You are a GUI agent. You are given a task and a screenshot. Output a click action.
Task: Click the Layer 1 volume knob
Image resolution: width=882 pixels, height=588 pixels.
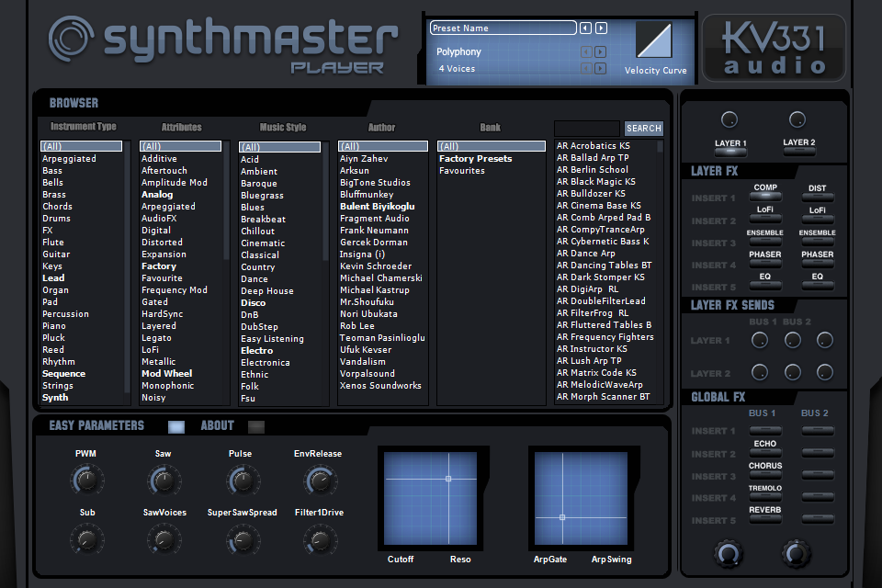click(729, 119)
